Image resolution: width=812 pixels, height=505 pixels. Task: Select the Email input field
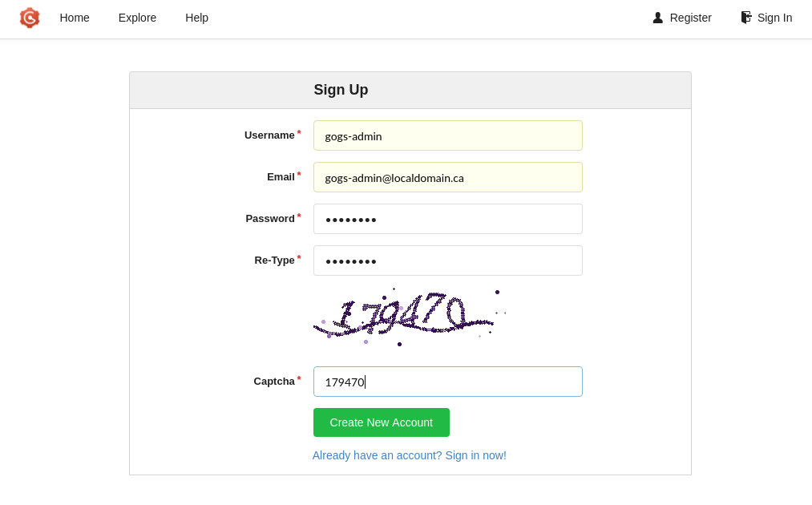447,177
